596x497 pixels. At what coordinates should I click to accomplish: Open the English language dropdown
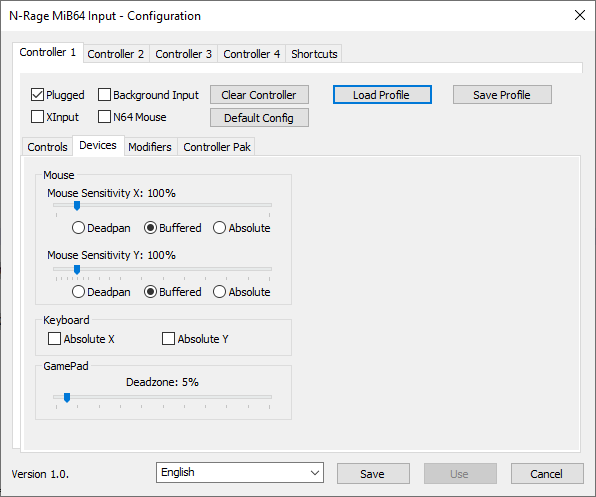240,472
